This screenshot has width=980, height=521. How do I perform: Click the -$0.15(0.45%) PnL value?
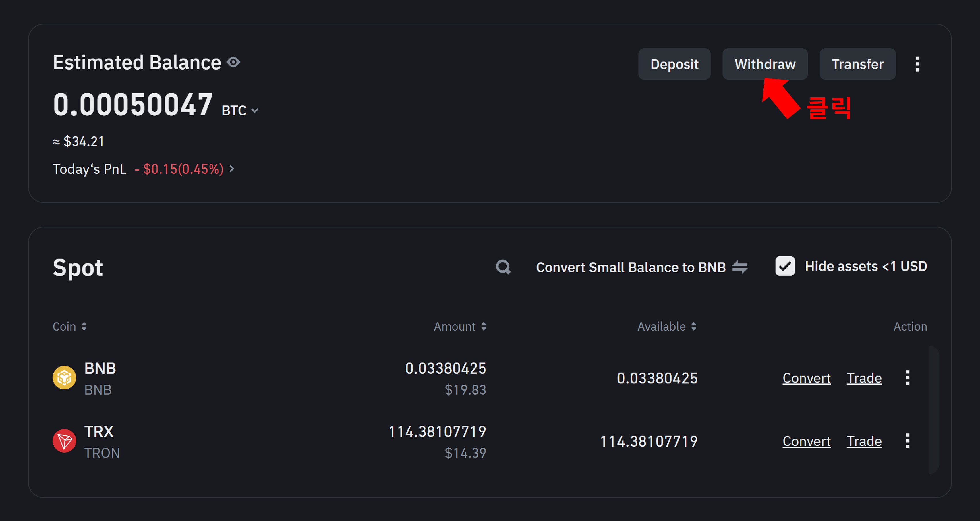[179, 169]
